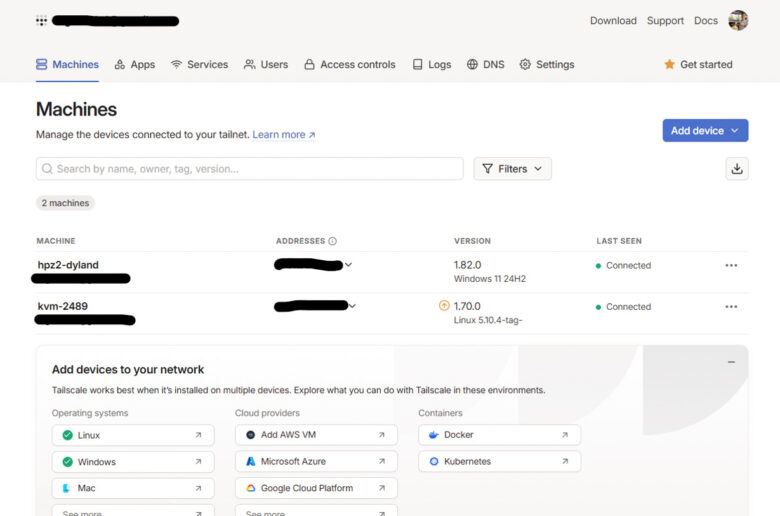Click the 1.82.0 version text
The height and width of the screenshot is (516, 780).
[468, 265]
